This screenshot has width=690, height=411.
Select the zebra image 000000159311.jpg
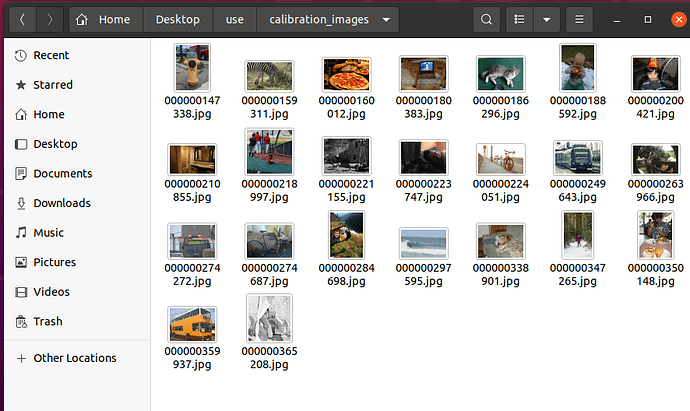point(269,76)
